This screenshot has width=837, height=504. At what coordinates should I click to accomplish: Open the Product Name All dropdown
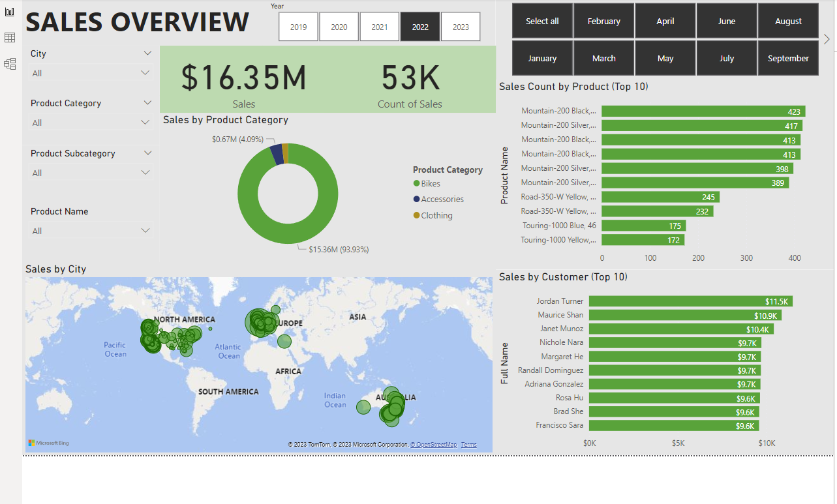point(91,231)
